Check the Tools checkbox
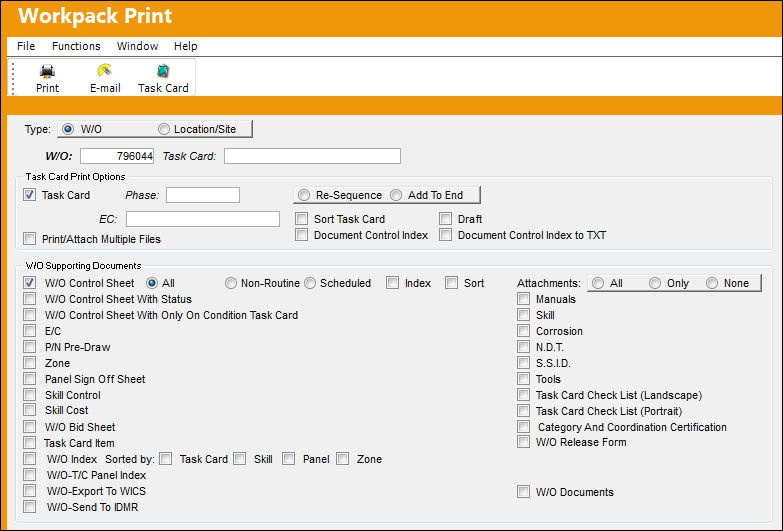 523,379
